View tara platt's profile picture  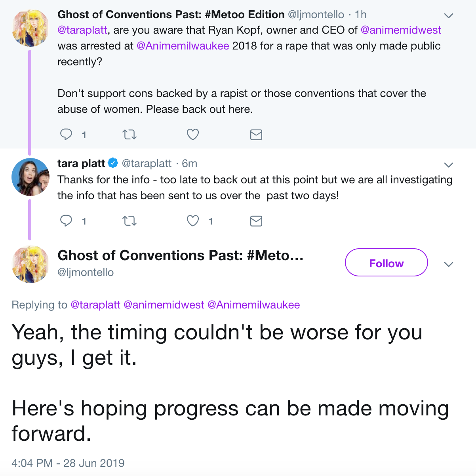pyautogui.click(x=30, y=177)
